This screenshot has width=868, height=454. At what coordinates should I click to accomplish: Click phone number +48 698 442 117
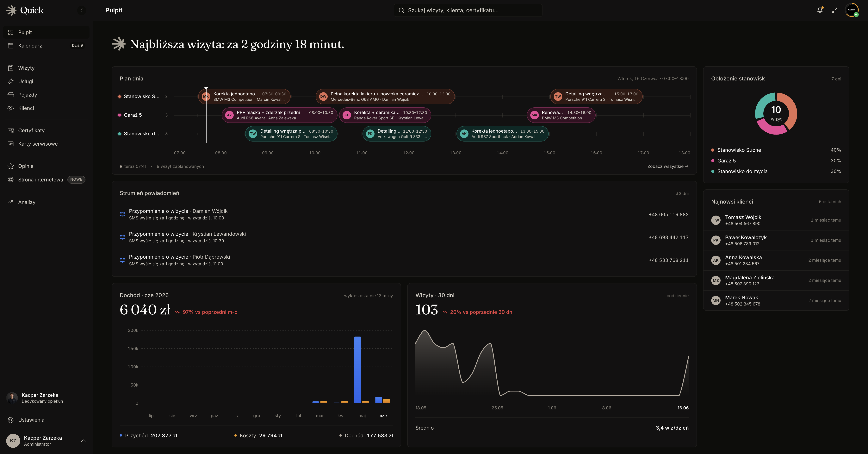point(668,237)
